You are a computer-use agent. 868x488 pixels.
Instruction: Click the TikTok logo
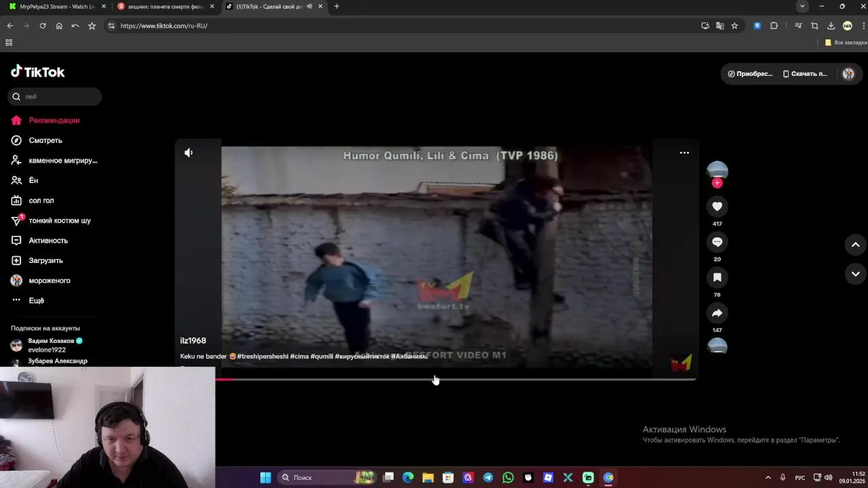tap(38, 72)
